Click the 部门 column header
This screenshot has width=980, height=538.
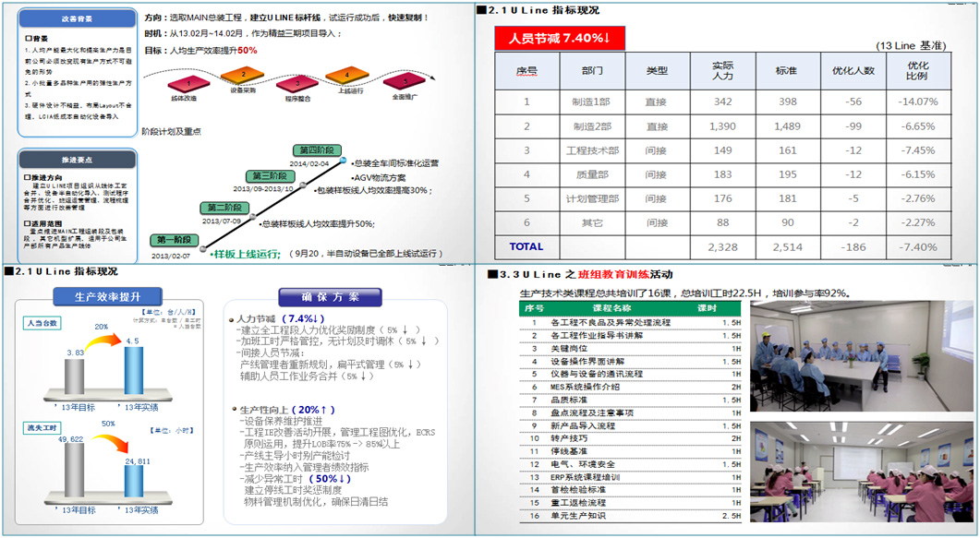[592, 70]
